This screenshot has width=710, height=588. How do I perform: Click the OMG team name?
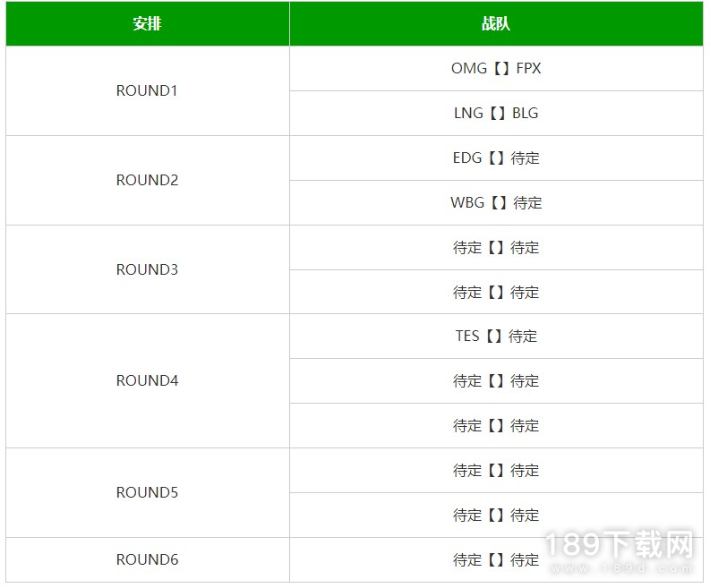point(468,68)
